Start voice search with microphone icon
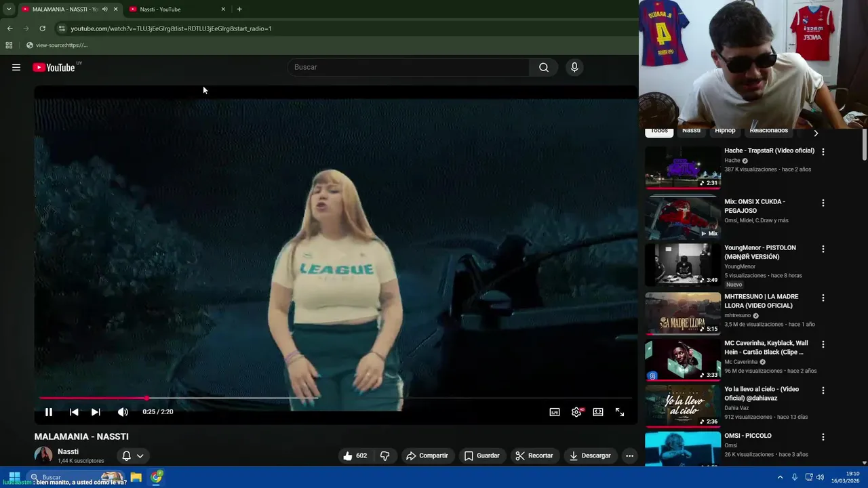This screenshot has height=488, width=868. (x=574, y=67)
